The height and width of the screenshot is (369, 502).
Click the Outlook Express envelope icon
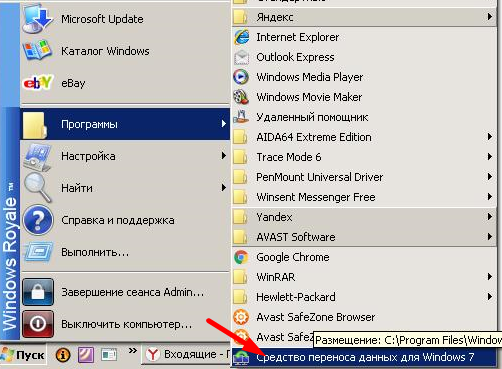point(241,57)
